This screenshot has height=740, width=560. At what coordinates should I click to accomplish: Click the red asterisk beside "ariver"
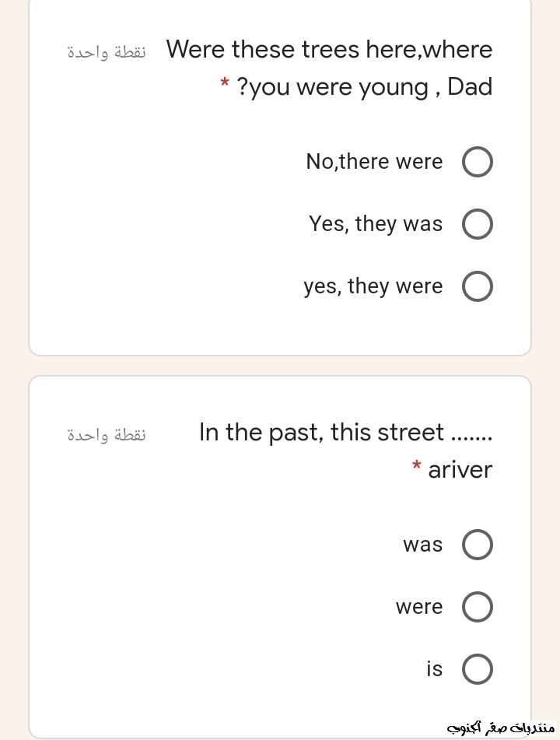416,466
